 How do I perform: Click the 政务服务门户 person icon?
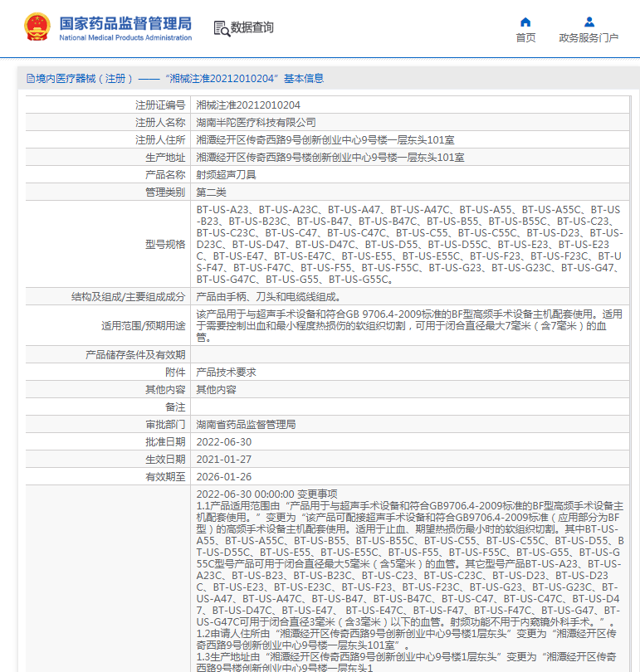tap(589, 22)
